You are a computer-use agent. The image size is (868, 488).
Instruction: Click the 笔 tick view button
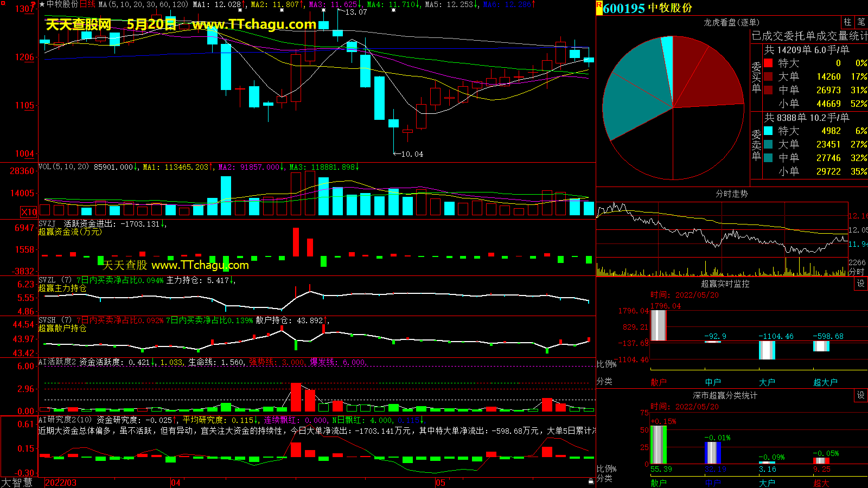point(861,22)
